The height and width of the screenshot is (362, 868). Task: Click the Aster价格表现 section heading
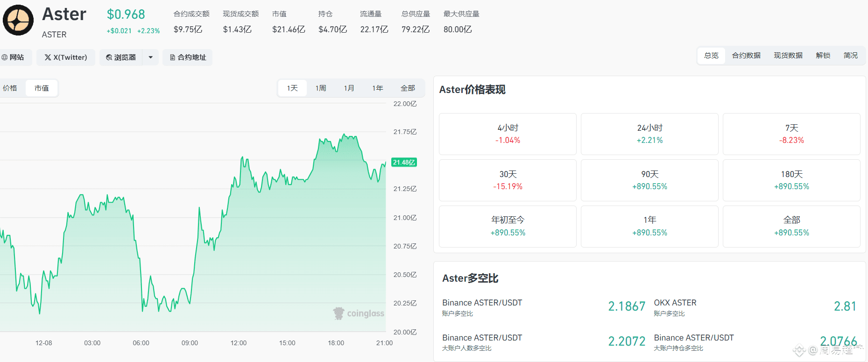(x=472, y=90)
